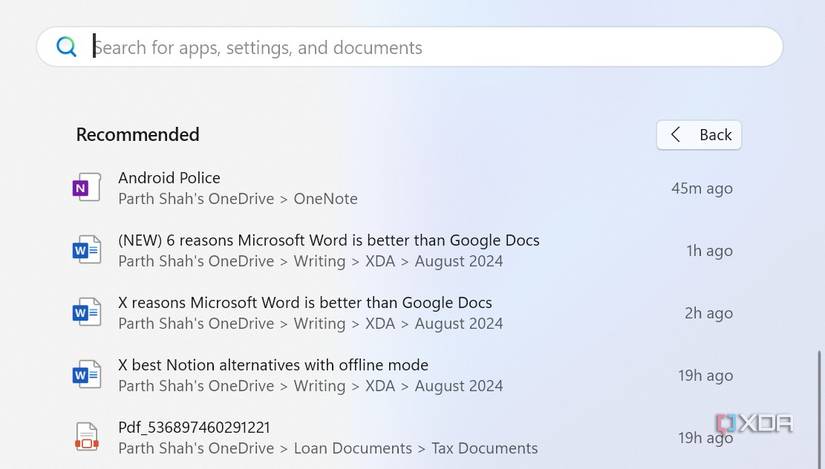
Task: Focus the search apps and documents field
Action: pyautogui.click(x=410, y=47)
